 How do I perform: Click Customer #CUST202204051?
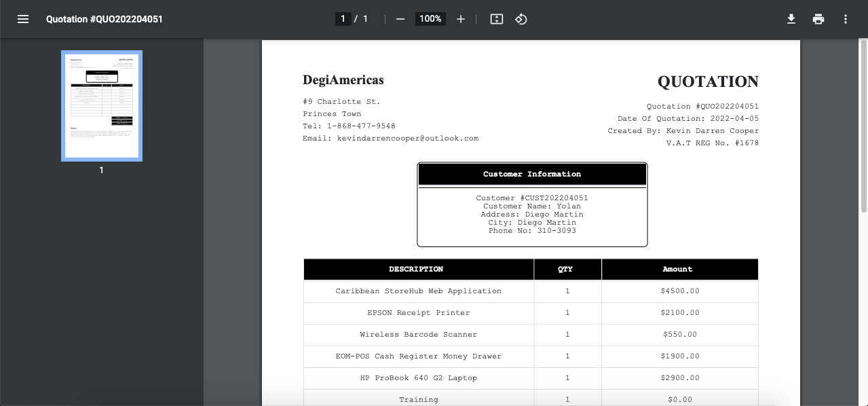click(532, 198)
